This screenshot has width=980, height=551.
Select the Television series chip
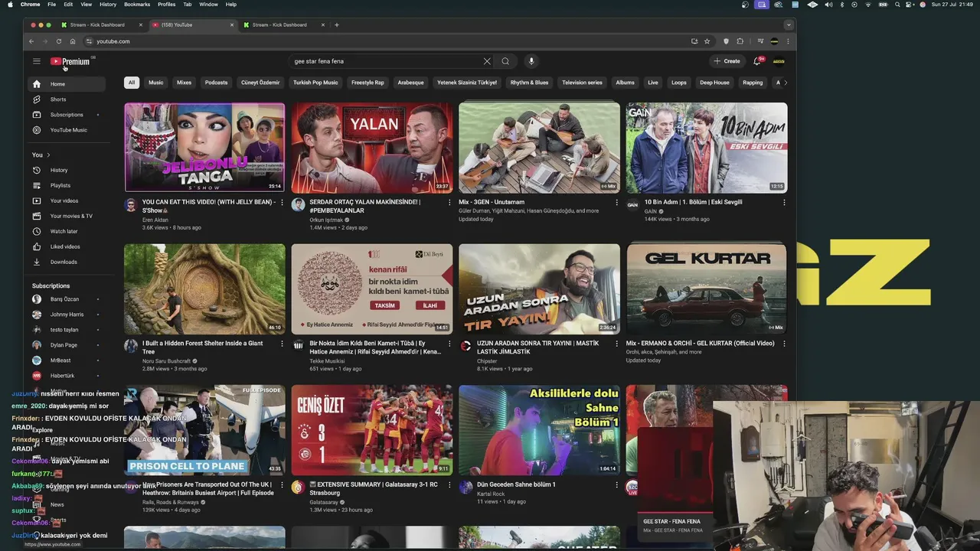(x=582, y=83)
